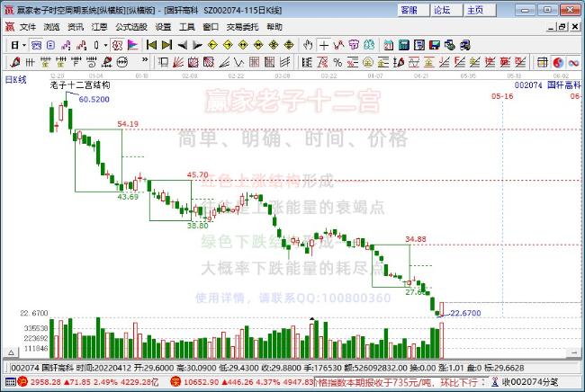Restore the inner document window

point(562,27)
